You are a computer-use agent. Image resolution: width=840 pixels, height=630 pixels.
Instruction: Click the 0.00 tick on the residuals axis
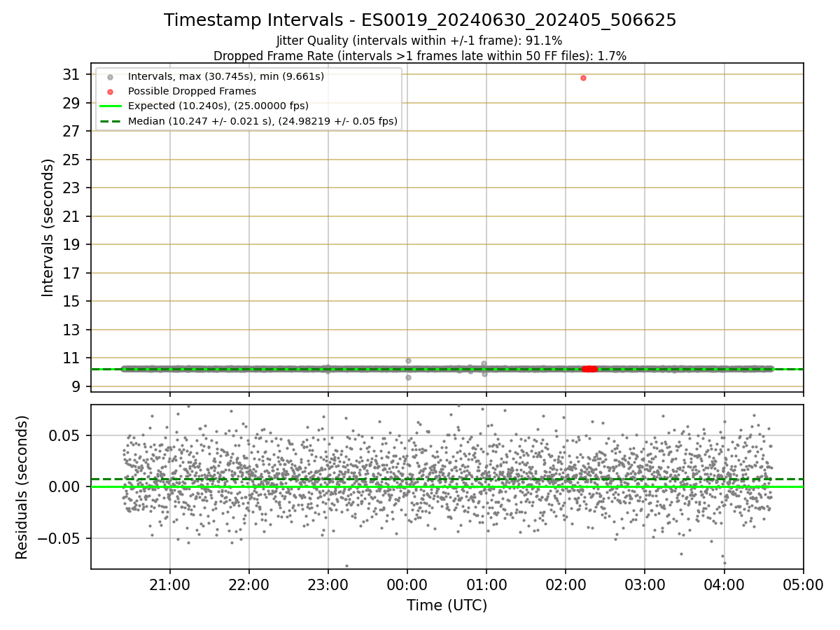[x=65, y=486]
